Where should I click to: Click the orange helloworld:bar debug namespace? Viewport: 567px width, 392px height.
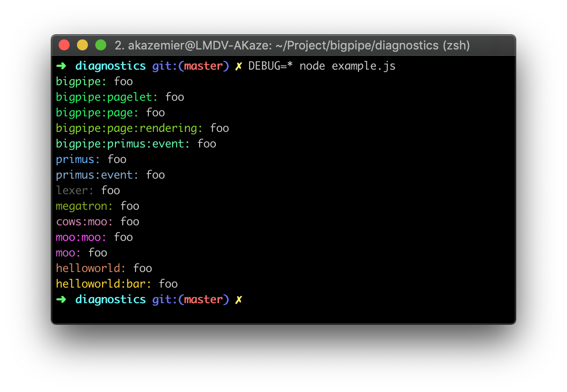(x=102, y=283)
